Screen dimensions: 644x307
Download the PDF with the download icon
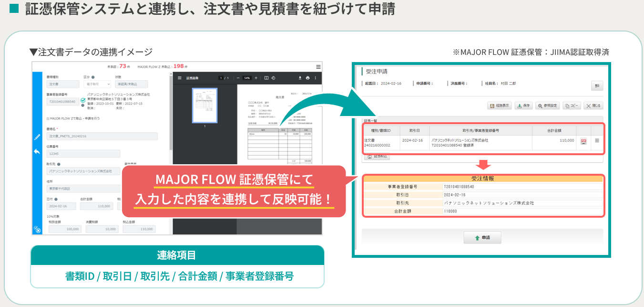(300, 78)
